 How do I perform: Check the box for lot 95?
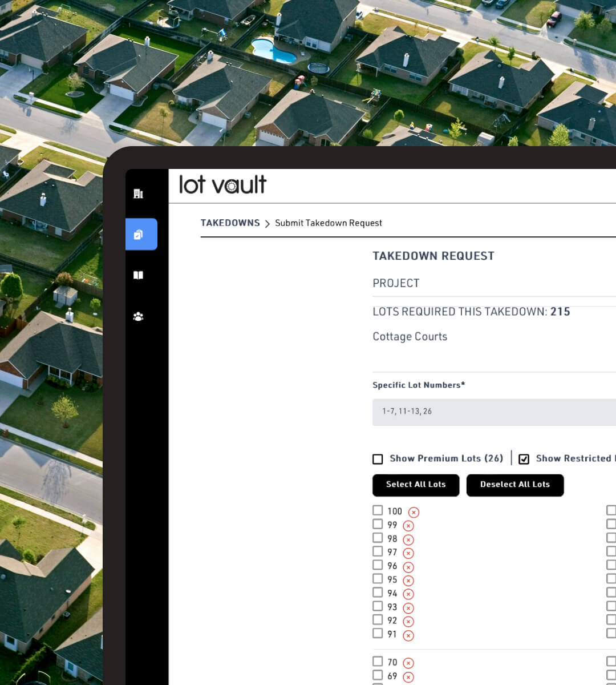[378, 579]
